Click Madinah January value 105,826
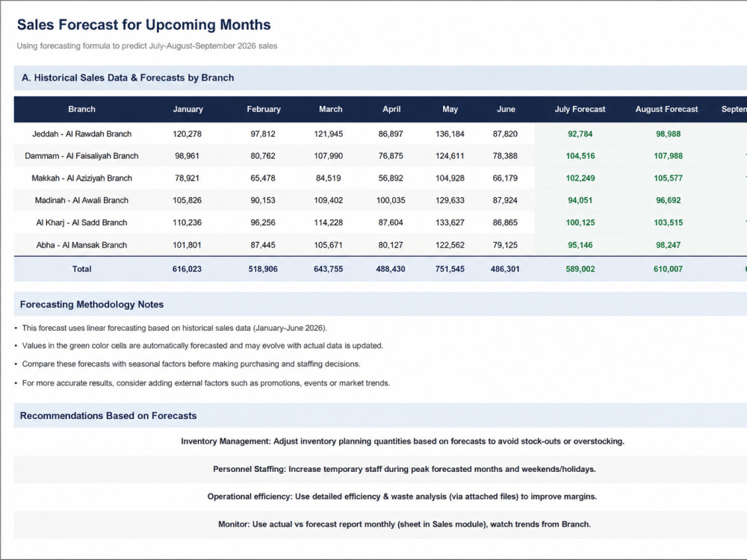The image size is (747, 560). 187,200
